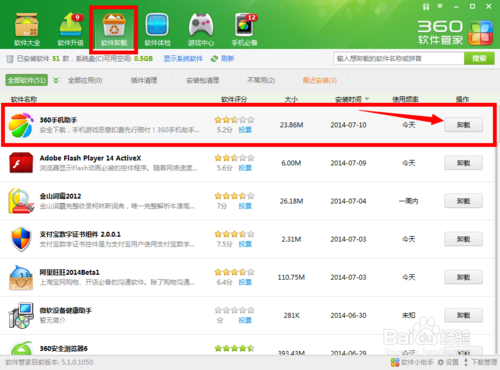Sort by 使用频率 column header
The width and height of the screenshot is (500, 370).
pyautogui.click(x=405, y=99)
